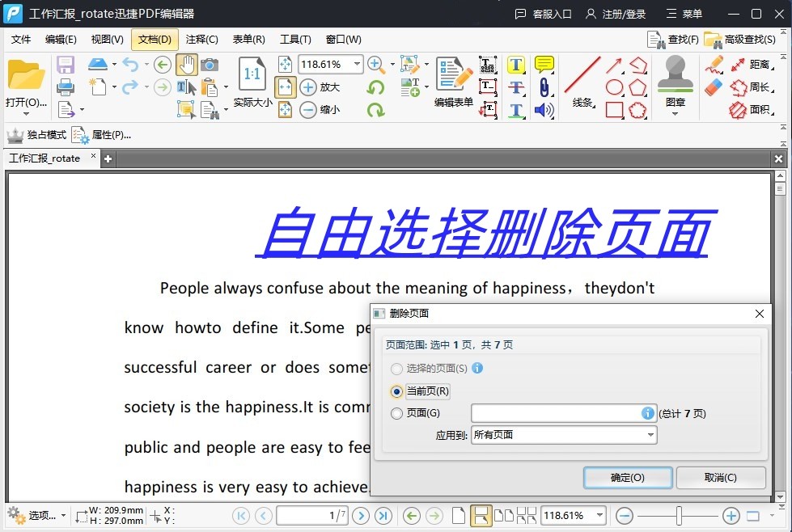Cancel the delete pages dialog
The height and width of the screenshot is (532, 792).
click(x=720, y=477)
